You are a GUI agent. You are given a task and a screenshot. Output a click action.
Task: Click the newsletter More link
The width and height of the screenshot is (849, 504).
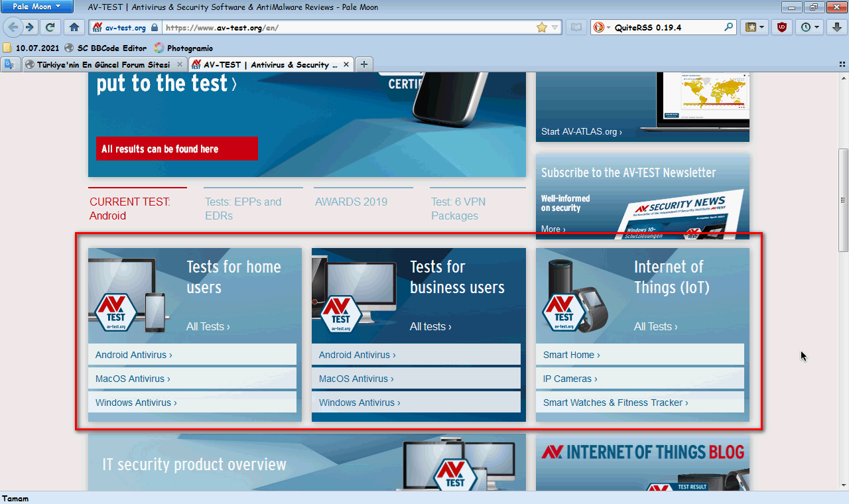point(553,229)
